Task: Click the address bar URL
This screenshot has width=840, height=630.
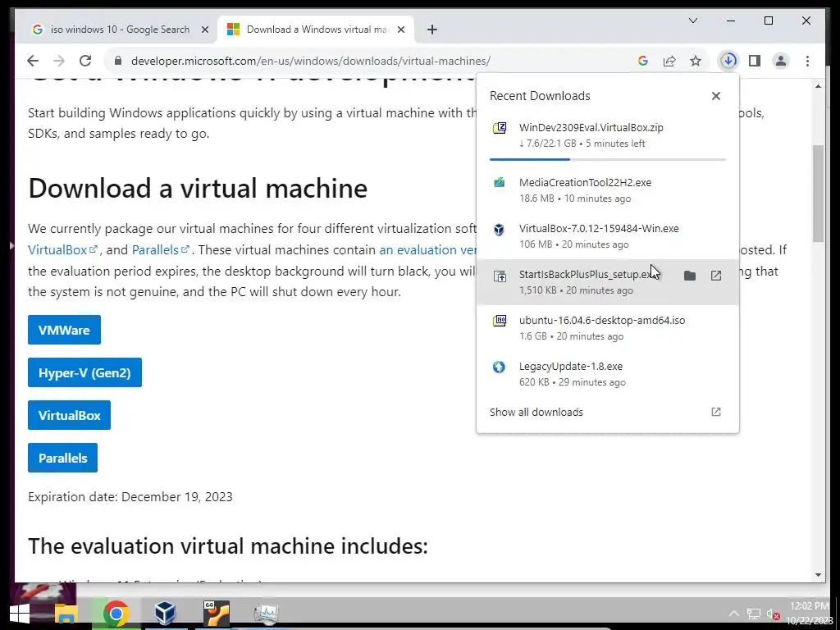Action: [311, 61]
